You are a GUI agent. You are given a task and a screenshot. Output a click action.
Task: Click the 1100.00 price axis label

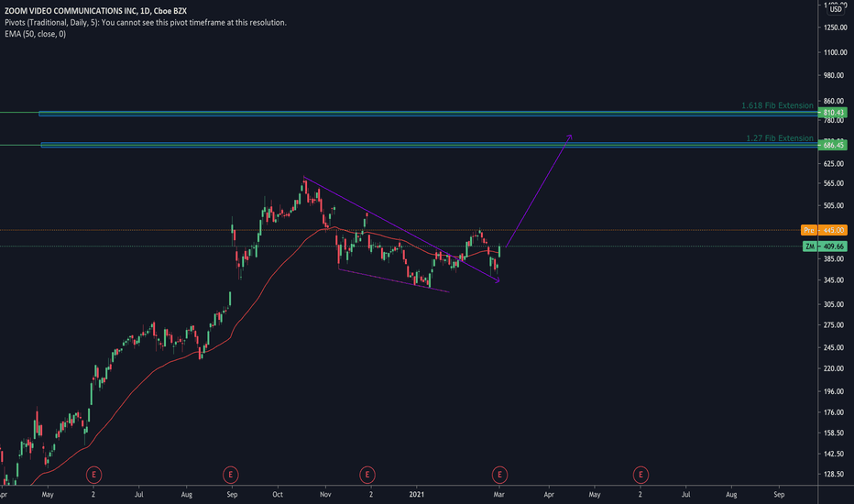836,52
